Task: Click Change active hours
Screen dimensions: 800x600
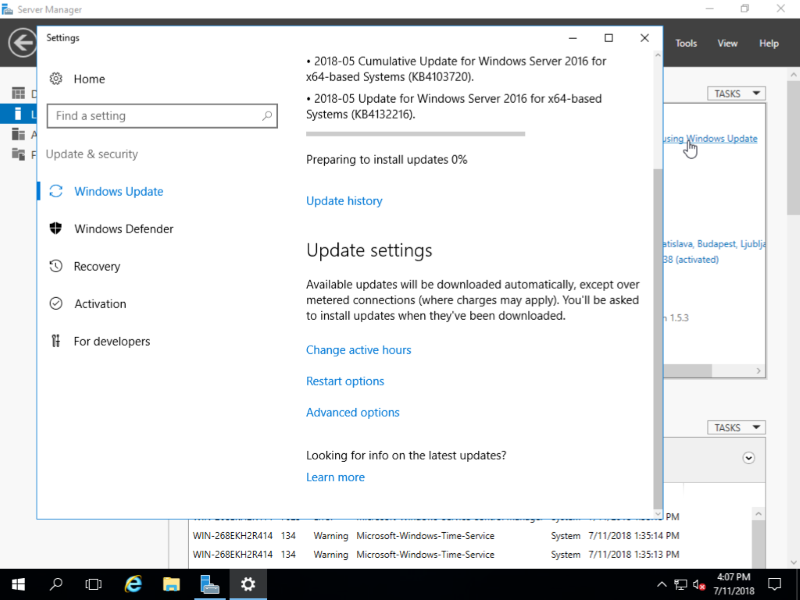Action: [358, 350]
